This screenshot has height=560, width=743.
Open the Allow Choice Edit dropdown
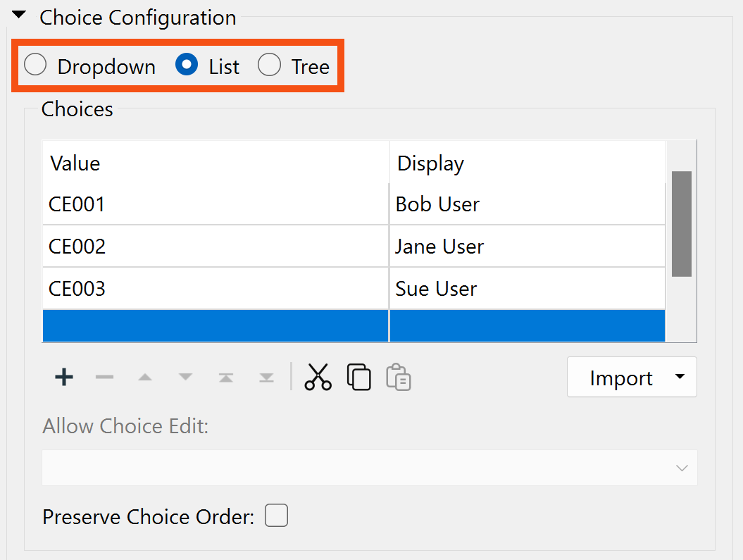click(x=680, y=467)
